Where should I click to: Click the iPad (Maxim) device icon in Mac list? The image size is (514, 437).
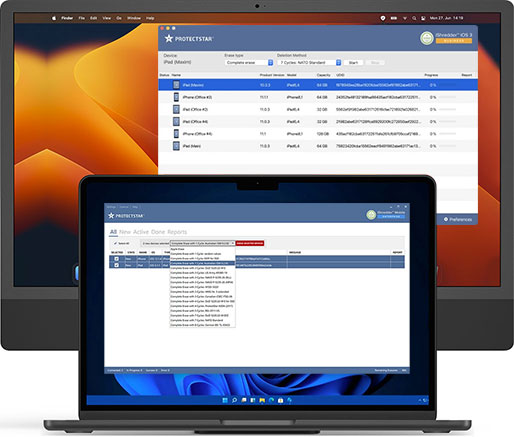pos(176,85)
